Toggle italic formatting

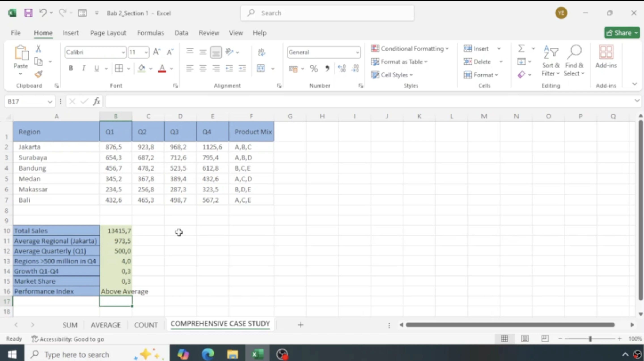(x=84, y=68)
